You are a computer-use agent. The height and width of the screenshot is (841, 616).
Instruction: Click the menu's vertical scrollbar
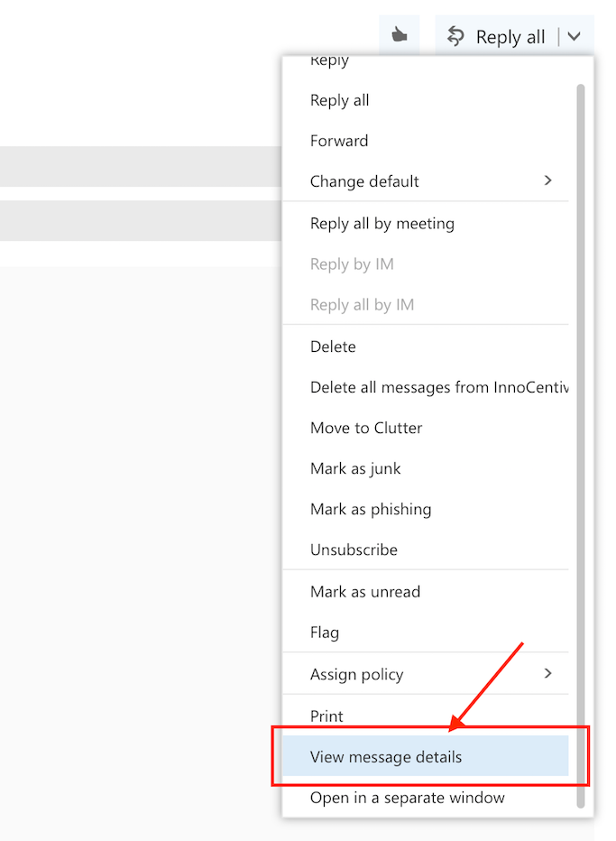pyautogui.click(x=581, y=445)
